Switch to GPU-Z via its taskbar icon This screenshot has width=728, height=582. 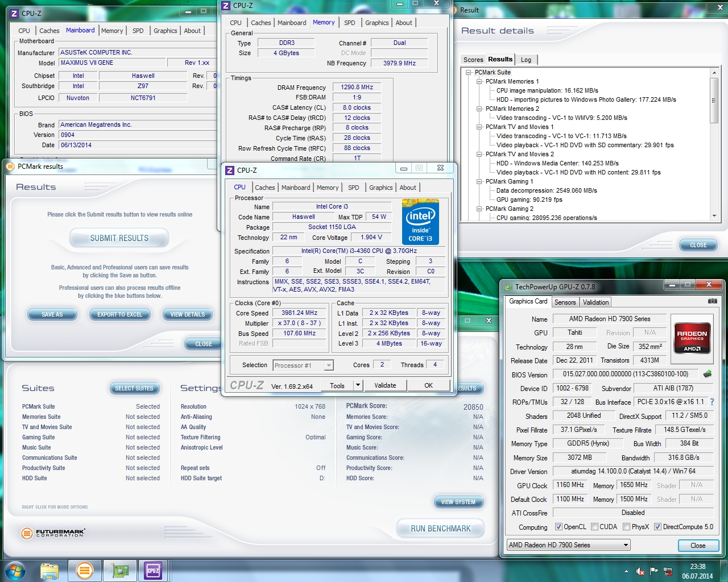point(119,571)
